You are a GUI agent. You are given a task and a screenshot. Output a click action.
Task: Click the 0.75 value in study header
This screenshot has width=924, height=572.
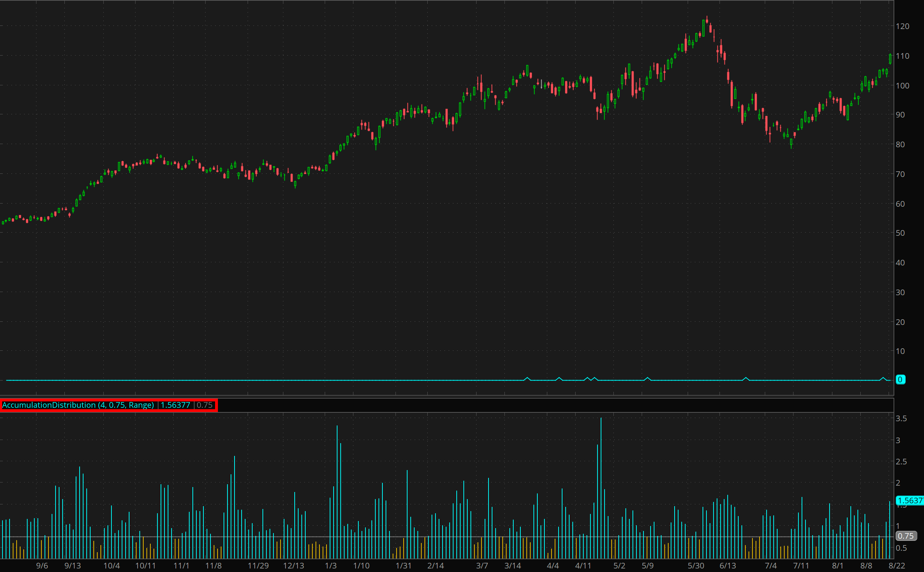click(x=204, y=405)
